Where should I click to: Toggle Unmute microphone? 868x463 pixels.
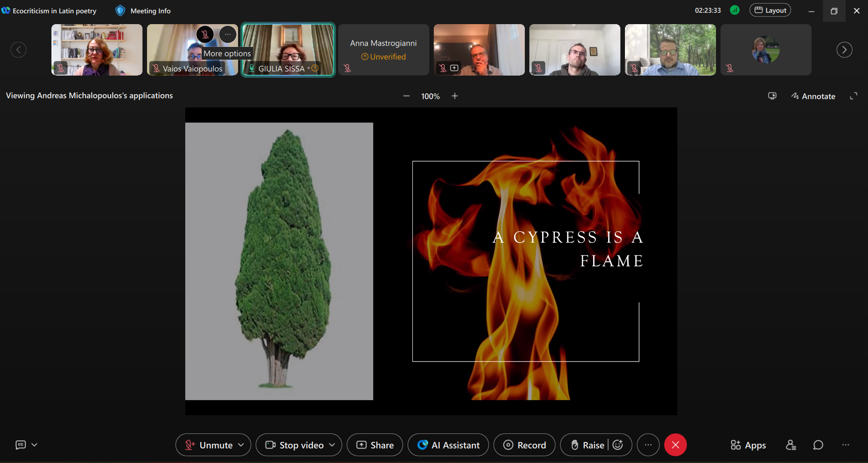[209, 445]
